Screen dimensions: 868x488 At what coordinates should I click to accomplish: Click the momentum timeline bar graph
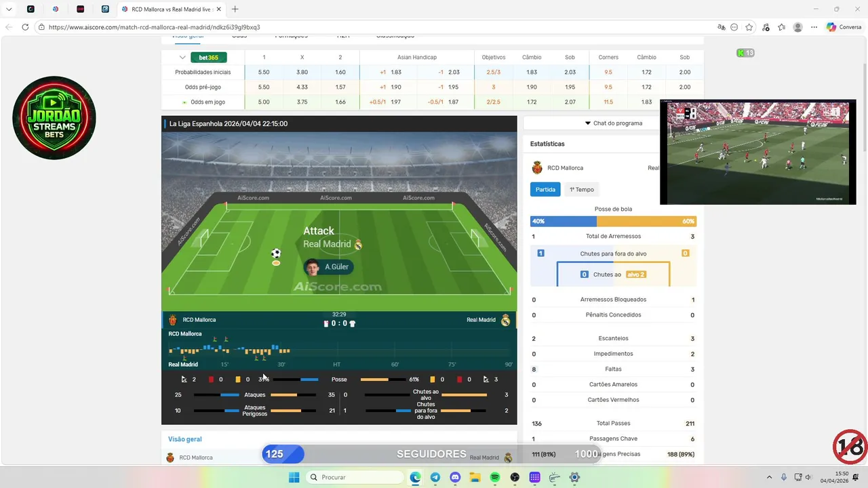pyautogui.click(x=339, y=350)
